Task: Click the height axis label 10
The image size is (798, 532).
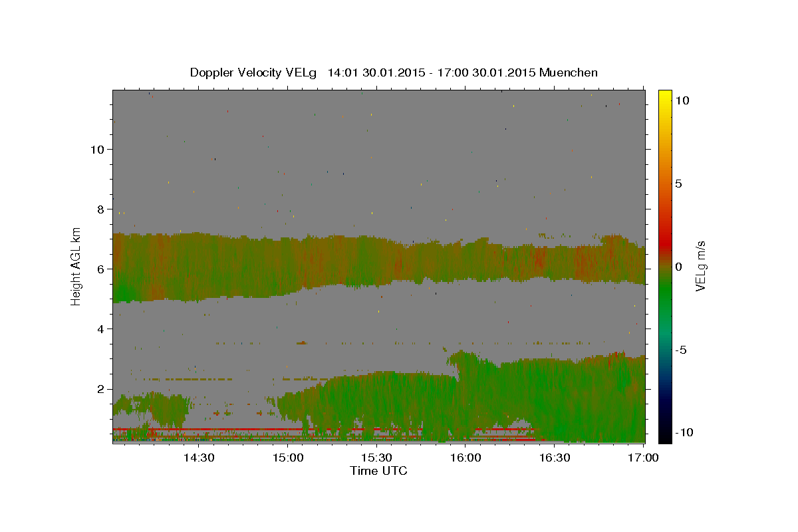Action: (x=96, y=150)
